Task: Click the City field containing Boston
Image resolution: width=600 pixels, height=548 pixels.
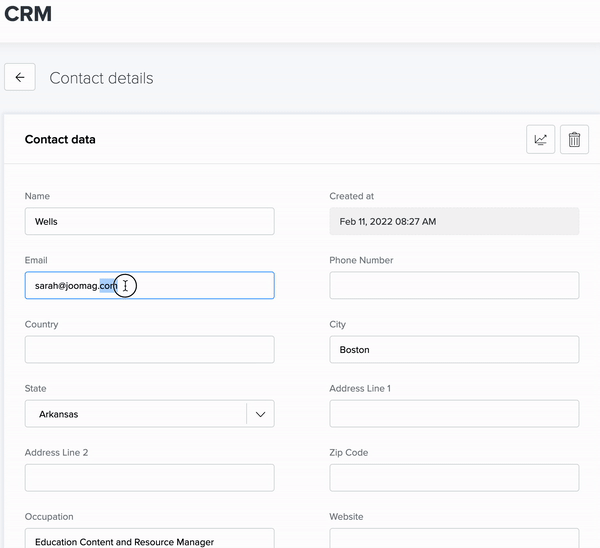Action: [x=454, y=350]
